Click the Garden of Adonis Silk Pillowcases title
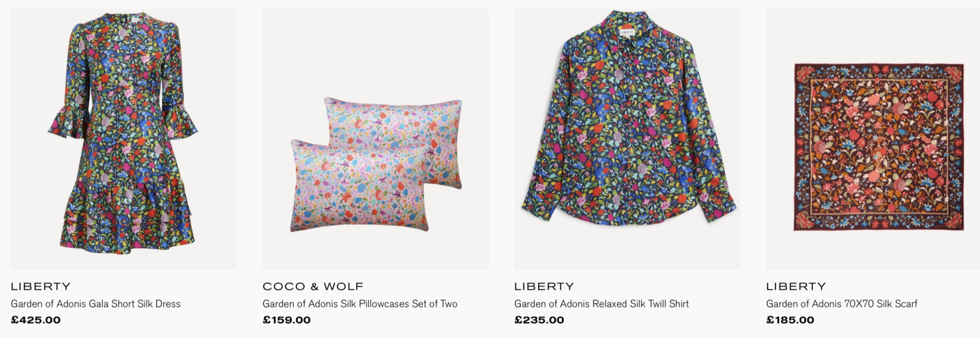This screenshot has width=980, height=338. pos(359,304)
